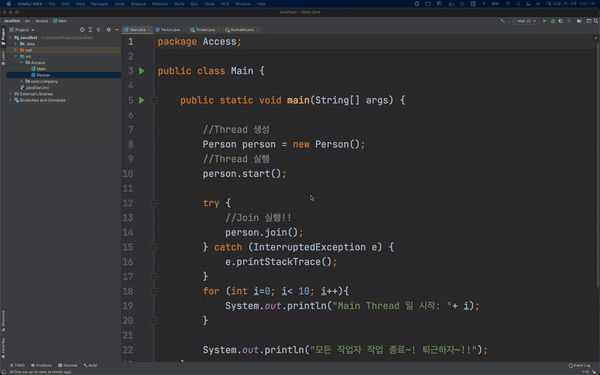
Task: Open the Terminal tool window
Action: [68, 365]
